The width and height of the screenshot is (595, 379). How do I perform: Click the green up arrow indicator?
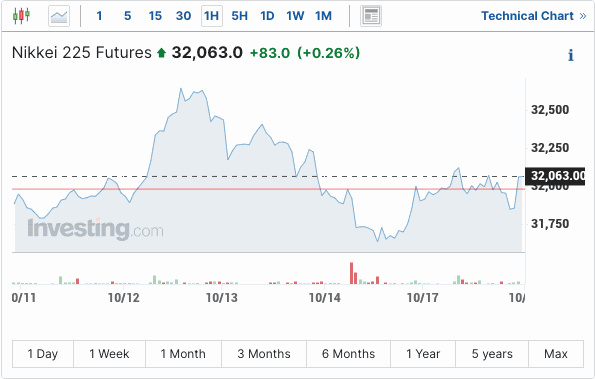click(x=162, y=53)
